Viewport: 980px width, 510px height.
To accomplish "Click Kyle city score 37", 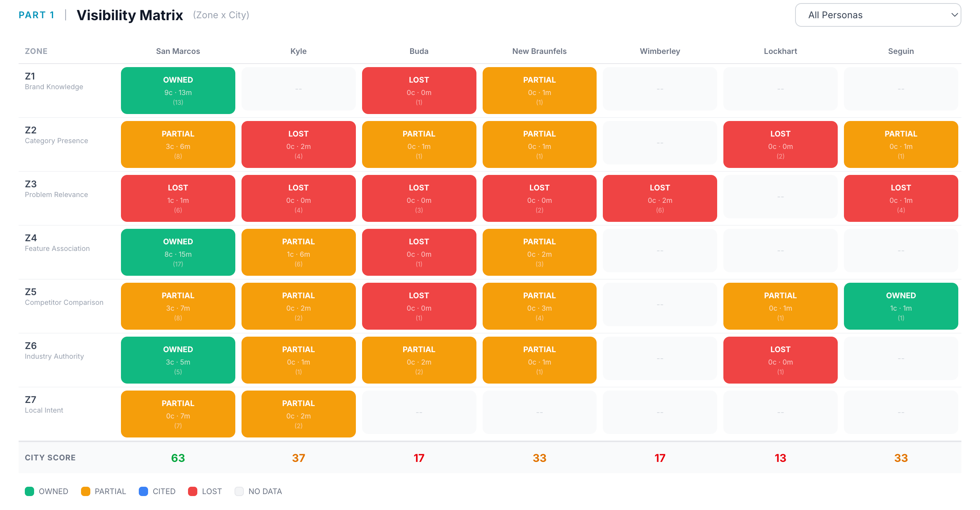I will pos(298,458).
